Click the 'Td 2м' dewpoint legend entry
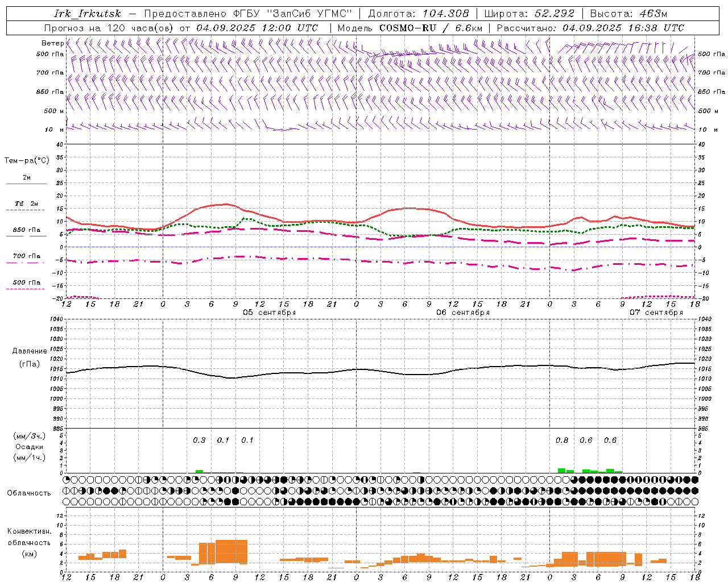Viewport: 728px width, 582px height. (27, 203)
